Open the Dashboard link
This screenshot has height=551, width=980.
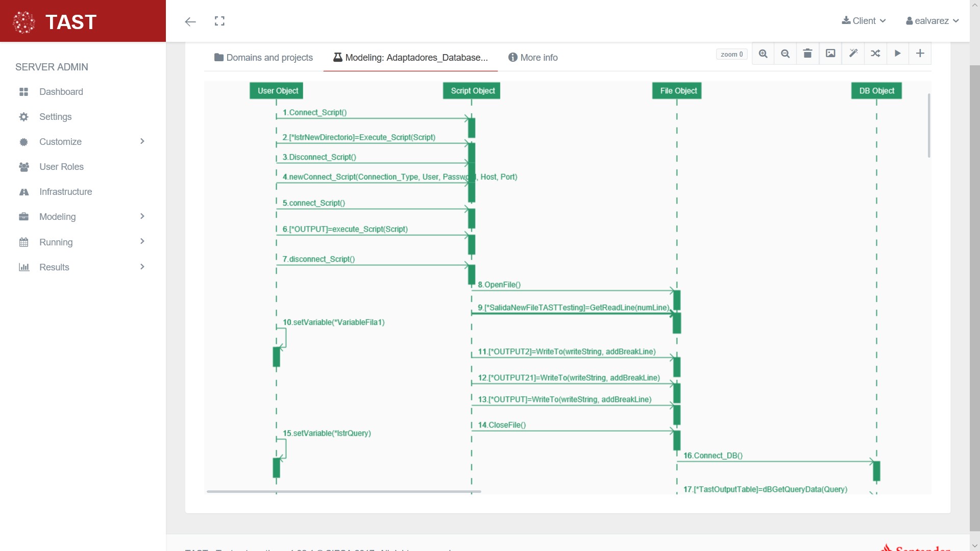point(61,92)
